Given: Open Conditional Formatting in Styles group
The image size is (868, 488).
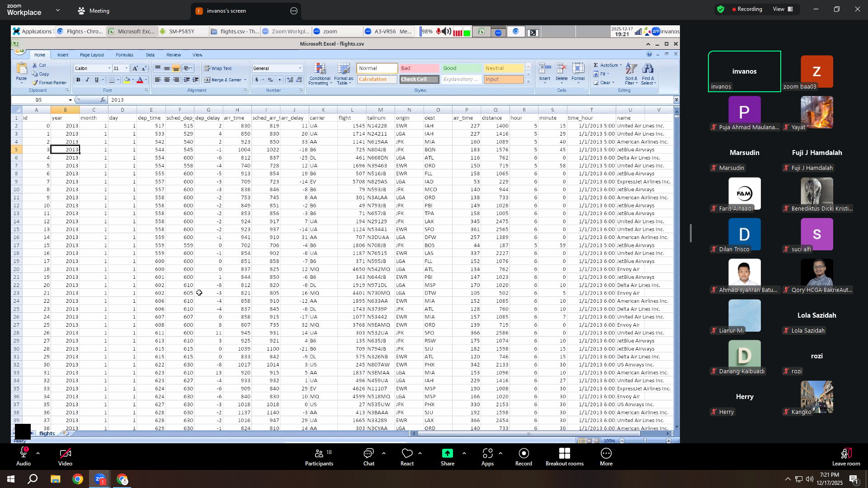Looking at the screenshot, I should (x=320, y=74).
